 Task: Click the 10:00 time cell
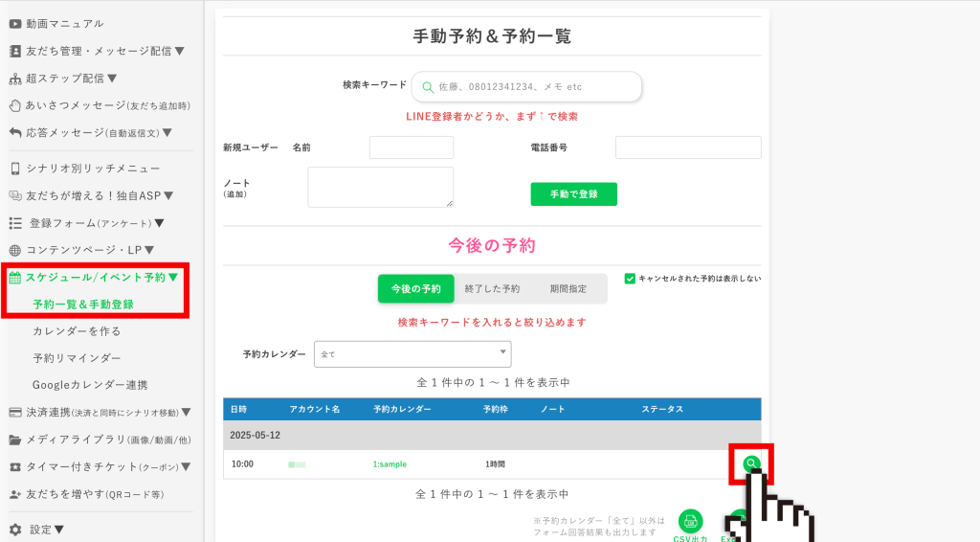(242, 464)
